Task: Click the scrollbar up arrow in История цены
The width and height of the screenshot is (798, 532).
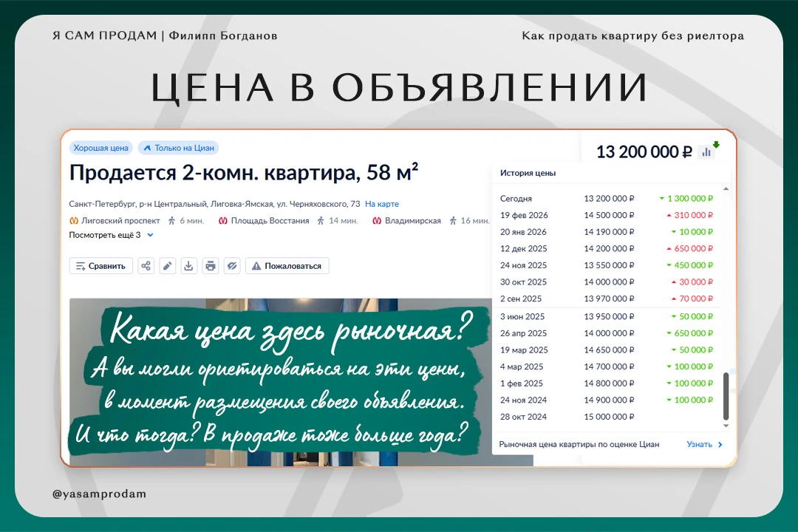Action: (726, 189)
